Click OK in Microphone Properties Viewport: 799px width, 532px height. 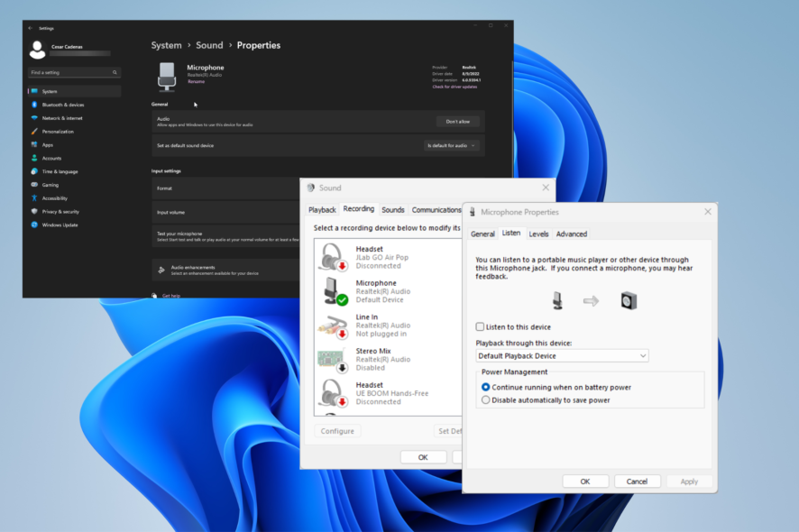click(x=585, y=481)
